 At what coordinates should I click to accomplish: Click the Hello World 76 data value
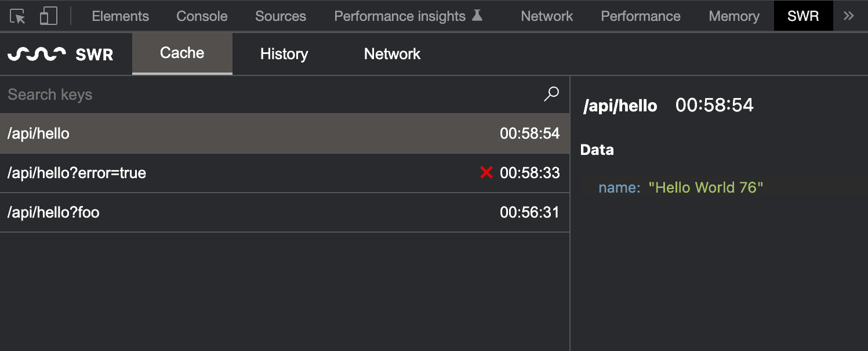[x=707, y=187]
